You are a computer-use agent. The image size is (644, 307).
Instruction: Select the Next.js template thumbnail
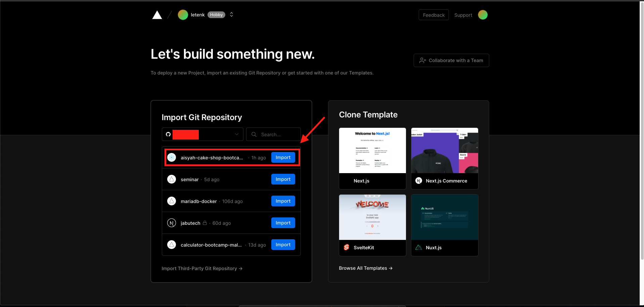pyautogui.click(x=372, y=151)
